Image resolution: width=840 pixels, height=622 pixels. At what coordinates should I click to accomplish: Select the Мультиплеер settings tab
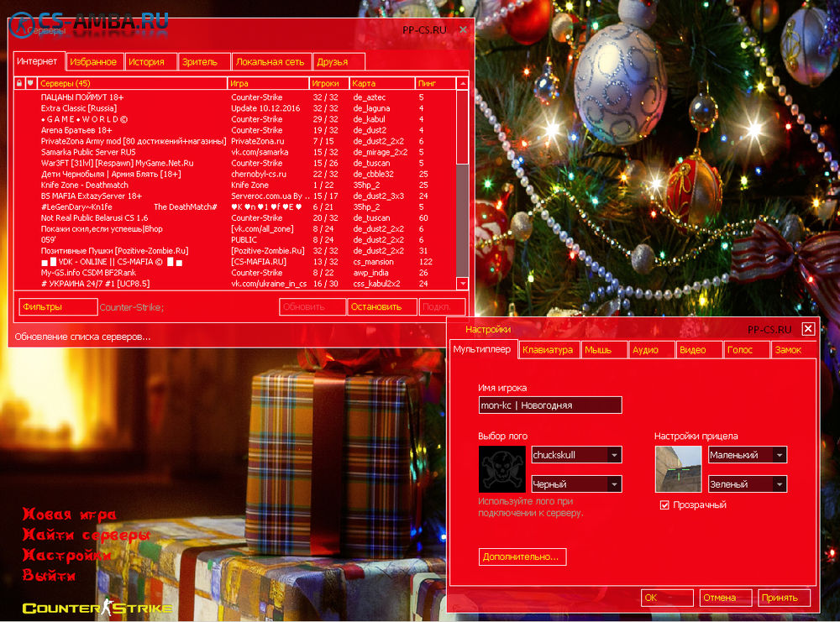484,349
